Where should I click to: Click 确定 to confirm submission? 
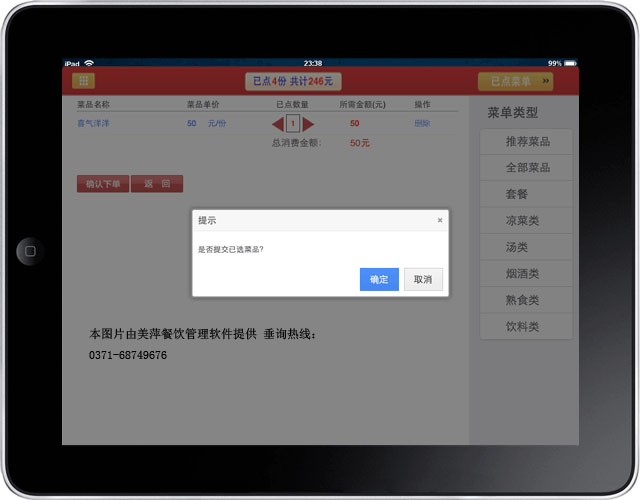[x=379, y=280]
